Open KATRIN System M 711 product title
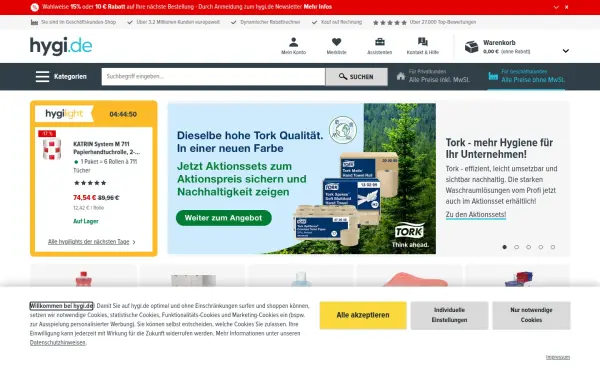600x375 pixels. pyautogui.click(x=106, y=148)
